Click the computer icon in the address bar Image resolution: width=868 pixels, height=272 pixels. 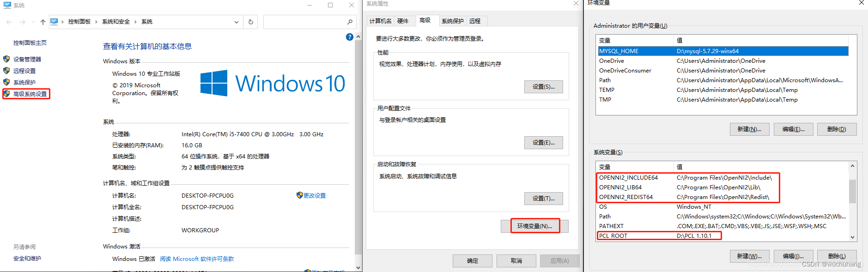coord(54,22)
